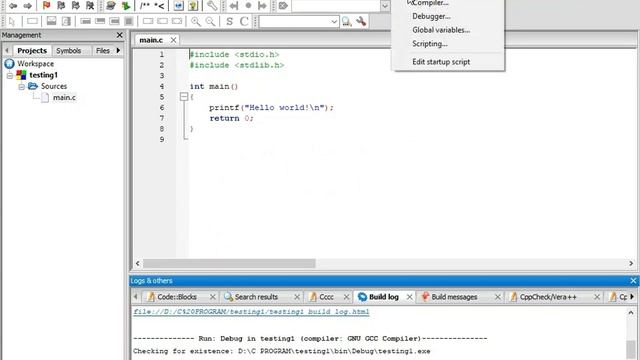The width and height of the screenshot is (640, 360).
Task: Open the CppCheck/Vera++ log tab
Action: pyautogui.click(x=548, y=297)
